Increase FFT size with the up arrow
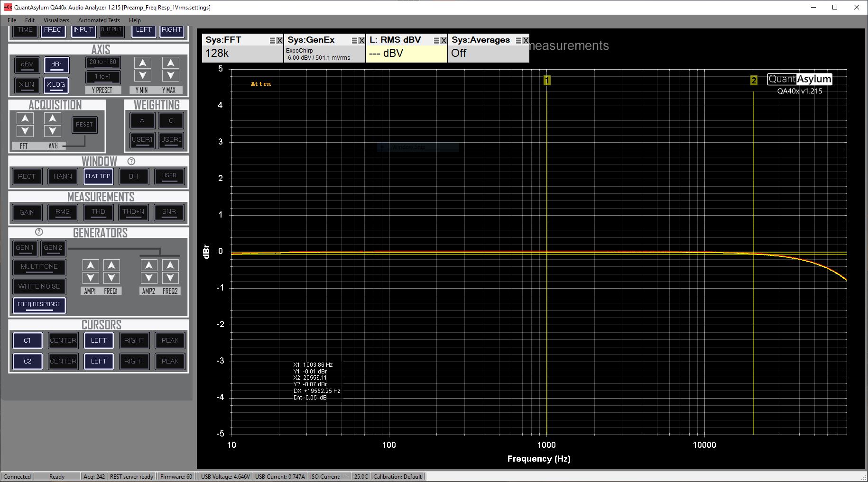This screenshot has width=868, height=482. tap(25, 118)
